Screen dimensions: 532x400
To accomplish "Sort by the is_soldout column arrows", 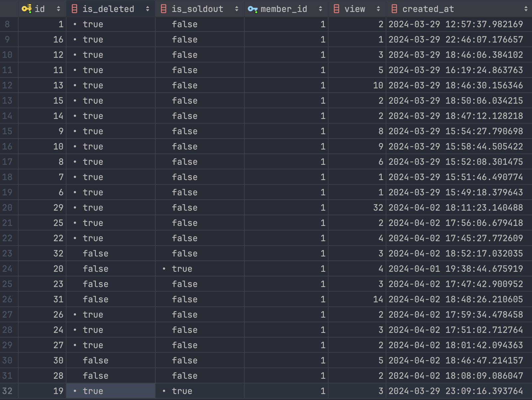I will pyautogui.click(x=237, y=9).
